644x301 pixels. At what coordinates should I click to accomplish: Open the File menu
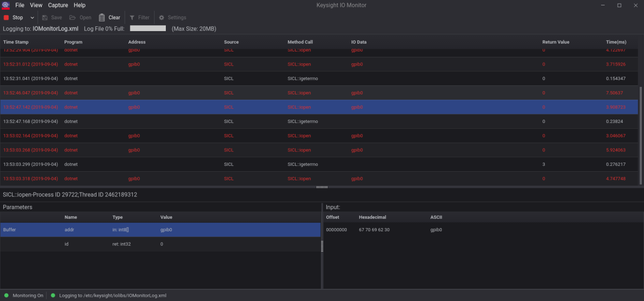tap(20, 5)
